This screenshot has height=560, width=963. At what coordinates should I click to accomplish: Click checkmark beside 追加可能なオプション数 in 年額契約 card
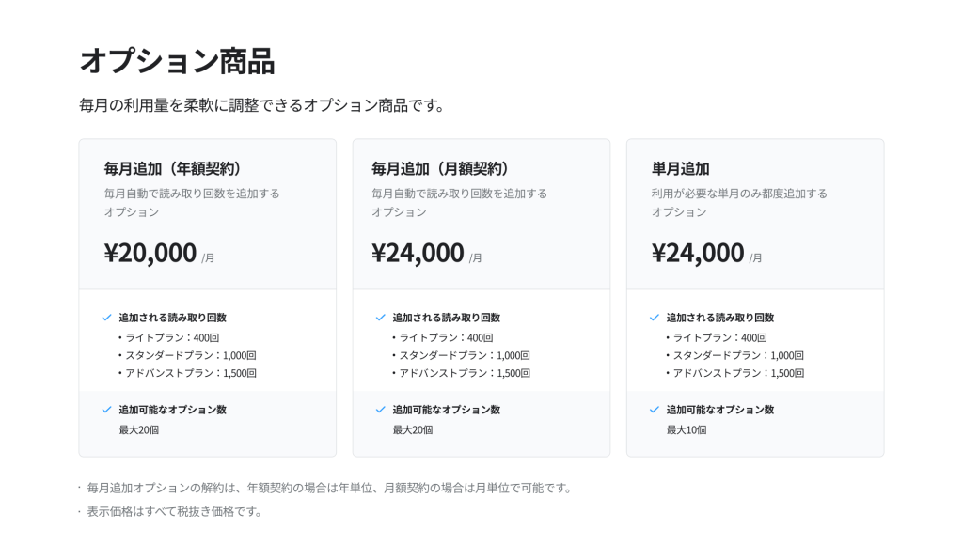(x=106, y=410)
